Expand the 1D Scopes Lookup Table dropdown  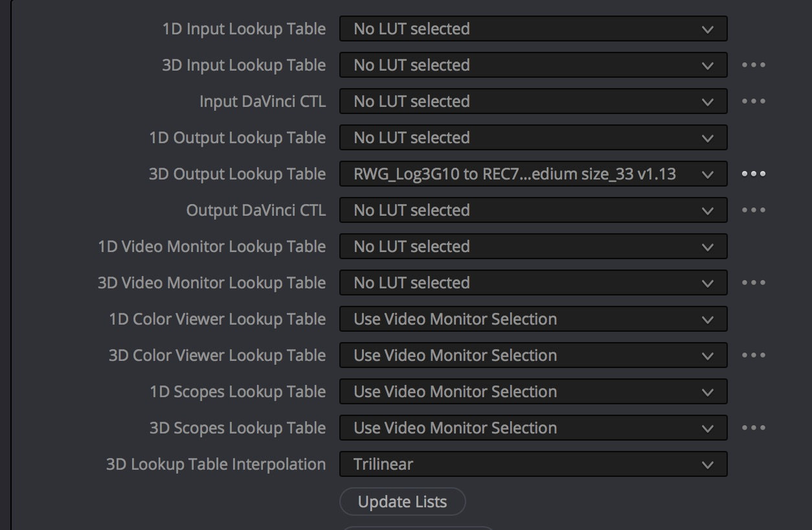533,392
